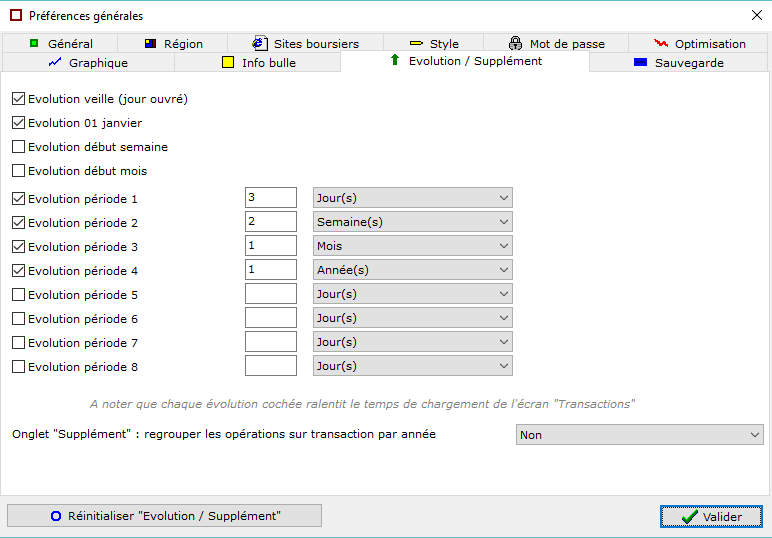The height and width of the screenshot is (538, 772).
Task: Check Evolution période 8
Action: (18, 367)
